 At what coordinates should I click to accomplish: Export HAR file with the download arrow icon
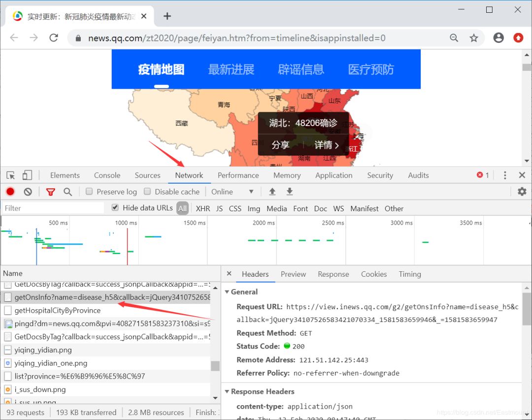[x=290, y=191]
